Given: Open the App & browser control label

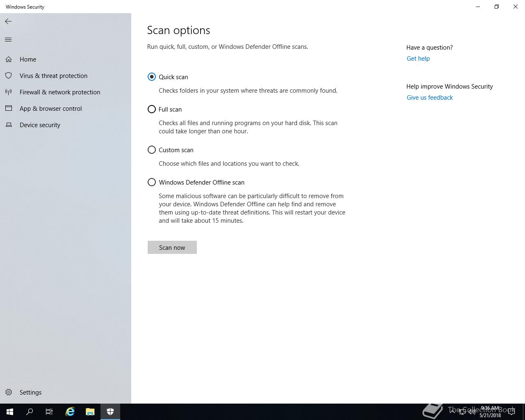Looking at the screenshot, I should pos(51,108).
